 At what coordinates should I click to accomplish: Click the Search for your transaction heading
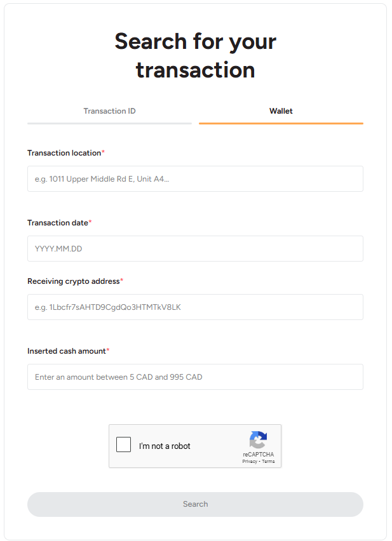click(195, 55)
